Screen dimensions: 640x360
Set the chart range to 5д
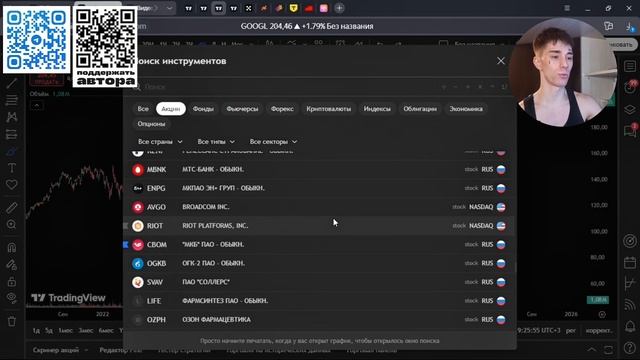tap(49, 330)
